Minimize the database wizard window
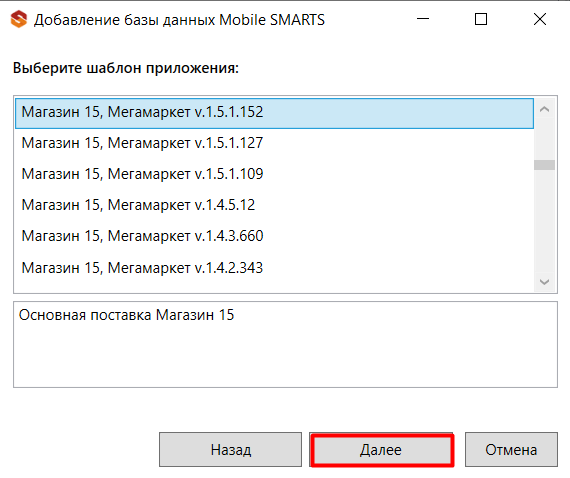This screenshot has width=570, height=478. [423, 19]
